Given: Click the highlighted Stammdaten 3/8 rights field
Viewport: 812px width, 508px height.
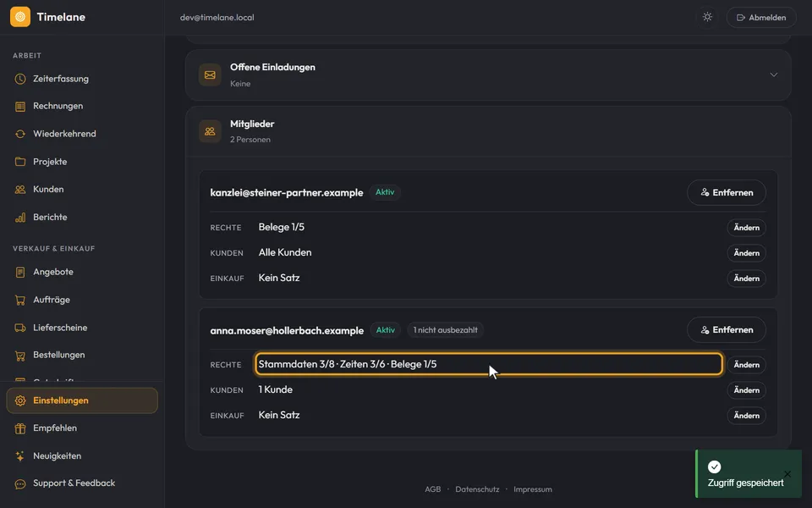Looking at the screenshot, I should click(x=488, y=364).
